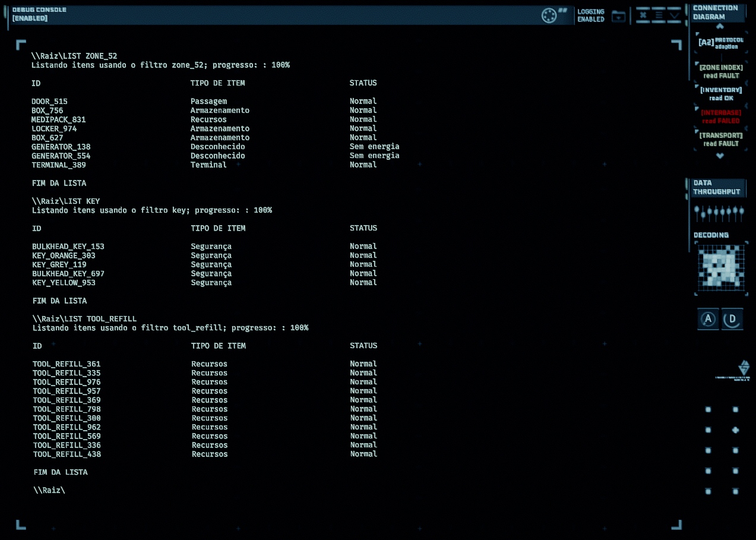Screen dimensions: 756x540
Task: Select the [INVENTORY] read OK node
Action: click(721, 94)
